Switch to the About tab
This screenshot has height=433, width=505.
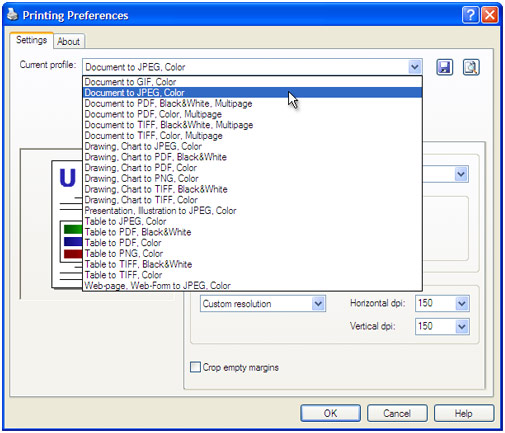[68, 42]
